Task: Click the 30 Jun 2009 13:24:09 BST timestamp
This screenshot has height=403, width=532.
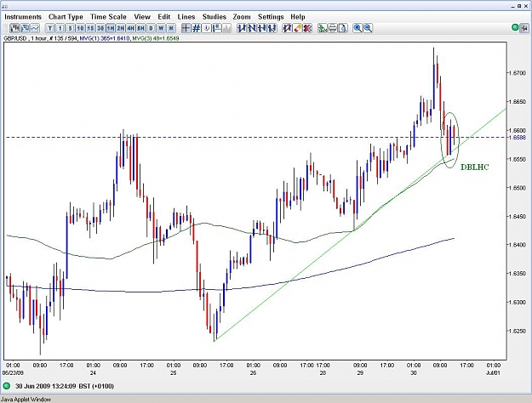Action: (x=65, y=386)
